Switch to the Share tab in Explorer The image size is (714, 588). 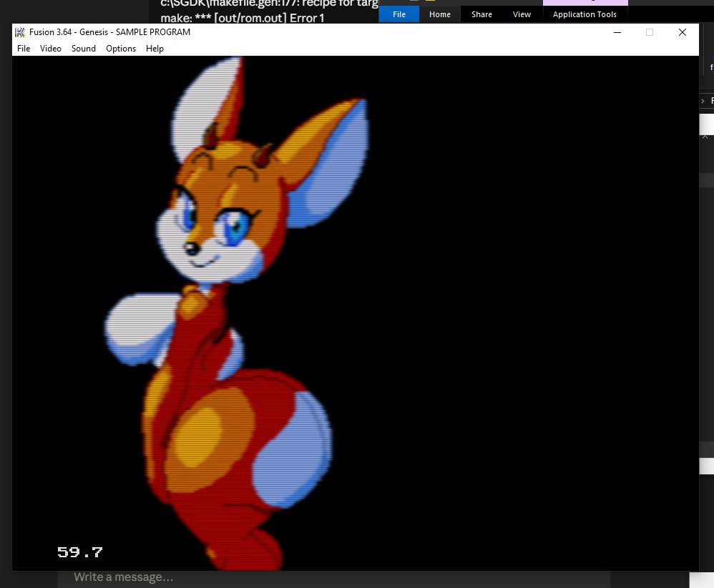coord(481,14)
